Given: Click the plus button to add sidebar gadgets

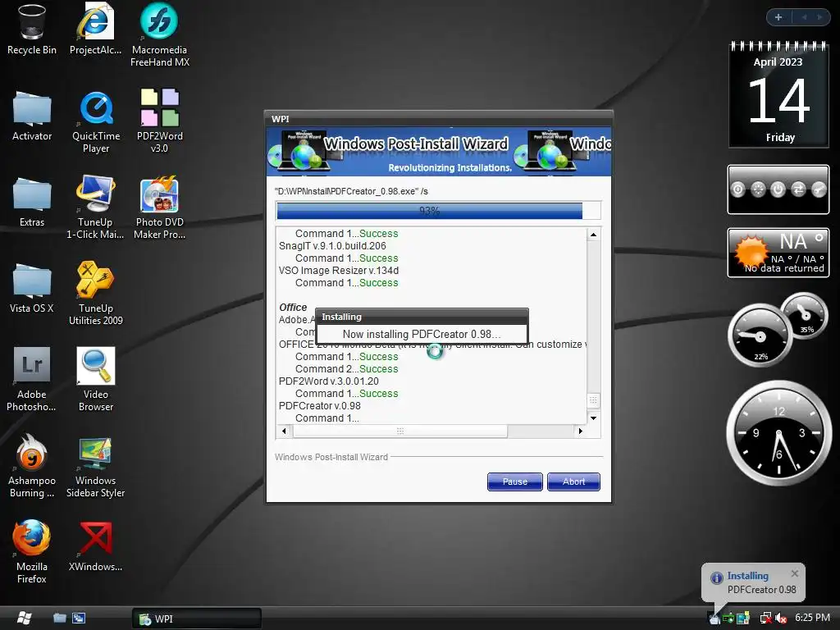Looking at the screenshot, I should click(778, 17).
